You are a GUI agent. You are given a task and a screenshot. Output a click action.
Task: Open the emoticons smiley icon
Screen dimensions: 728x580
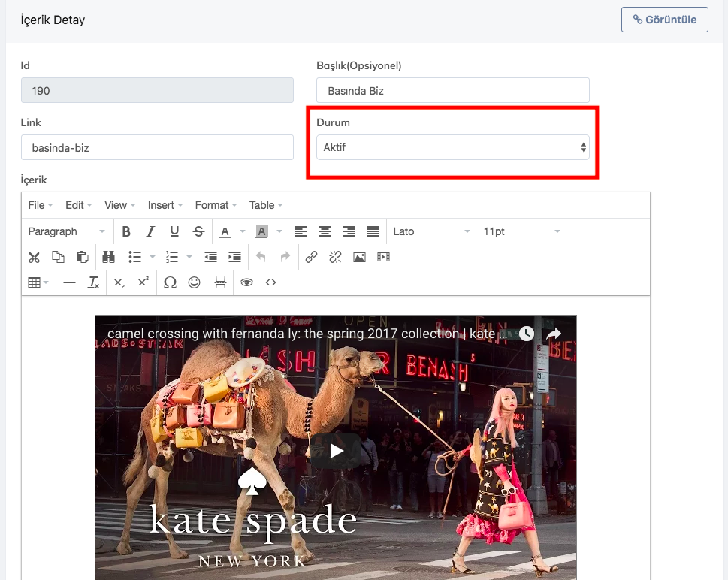pos(195,282)
